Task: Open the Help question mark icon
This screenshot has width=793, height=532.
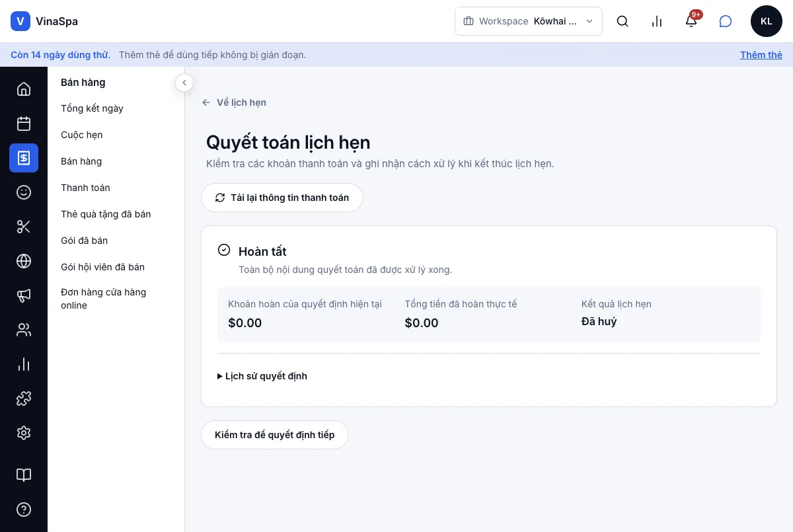Action: pyautogui.click(x=24, y=510)
